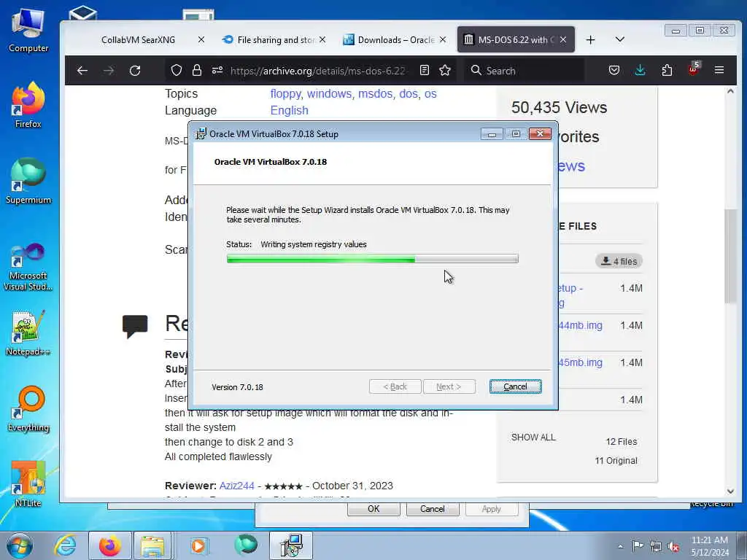Click the archive.org URL field
The image size is (747, 560).
click(x=318, y=71)
